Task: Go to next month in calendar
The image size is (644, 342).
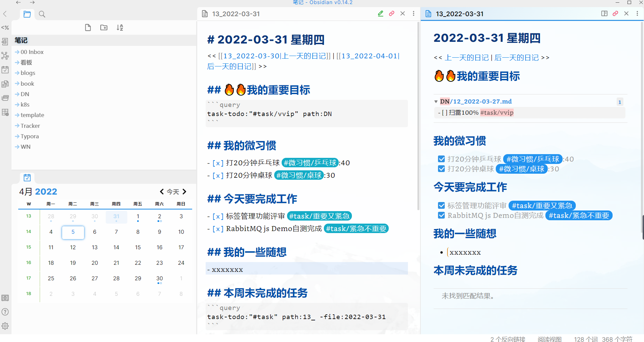Action: point(184,192)
